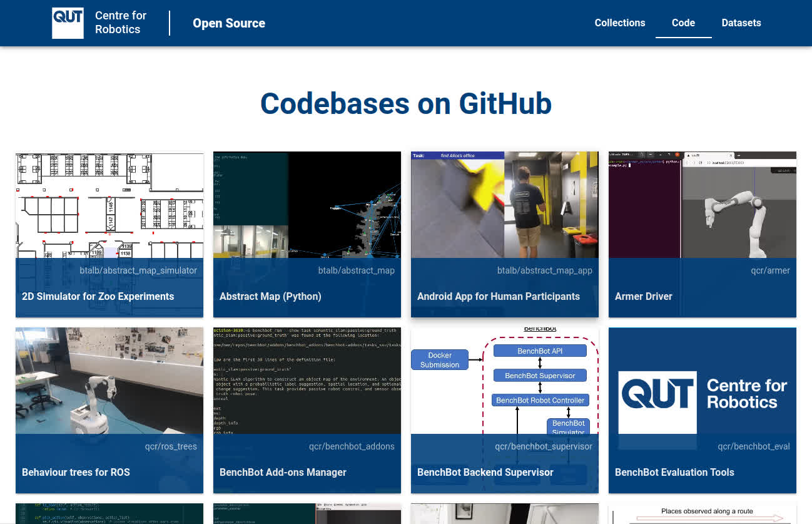Image resolution: width=812 pixels, height=524 pixels.
Task: Click the terminal output thumbnail for benchbot_addons
Action: (x=307, y=381)
